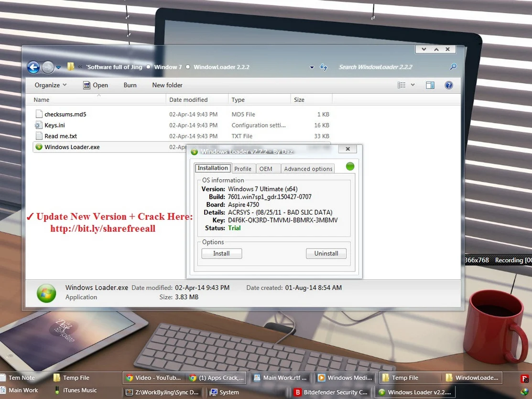Expand the view options dropdown arrow
532x399 pixels.
413,85
